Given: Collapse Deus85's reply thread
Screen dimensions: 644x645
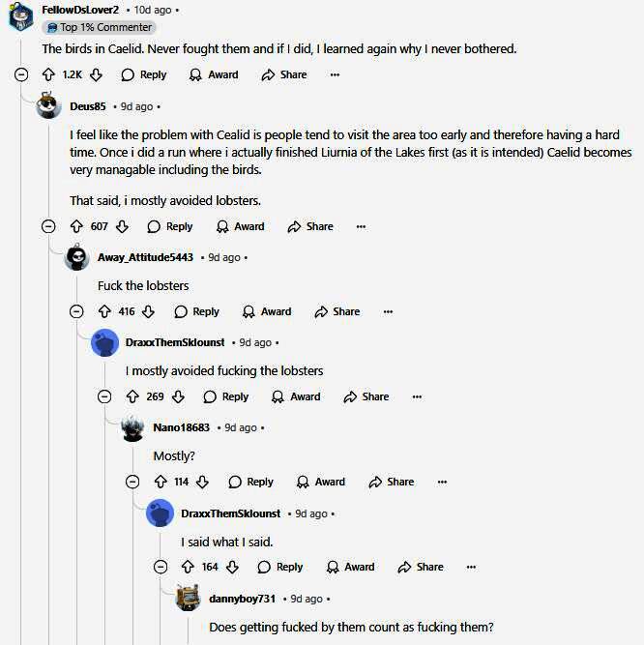Looking at the screenshot, I should click(x=48, y=226).
